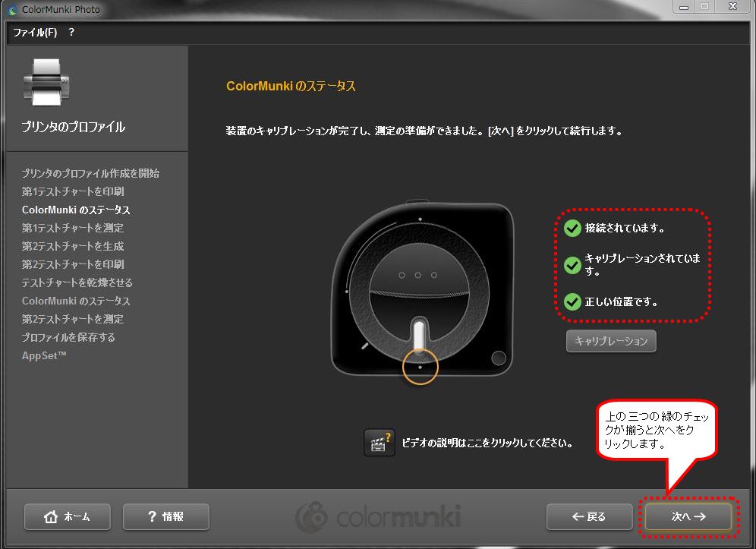Select step プリンタのプロファイル作成を開始
756x549 pixels.
click(90, 173)
